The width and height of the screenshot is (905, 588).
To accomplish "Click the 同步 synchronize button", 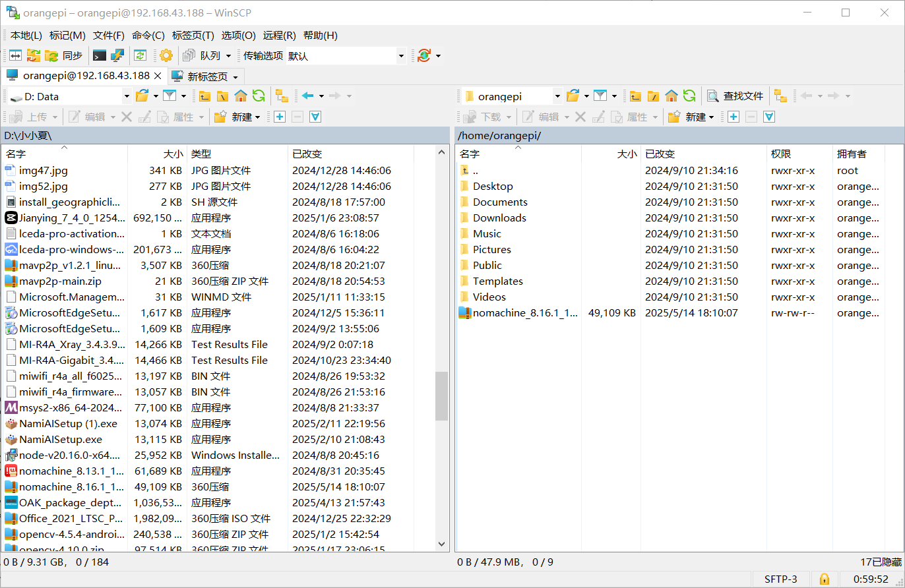I will pos(64,56).
